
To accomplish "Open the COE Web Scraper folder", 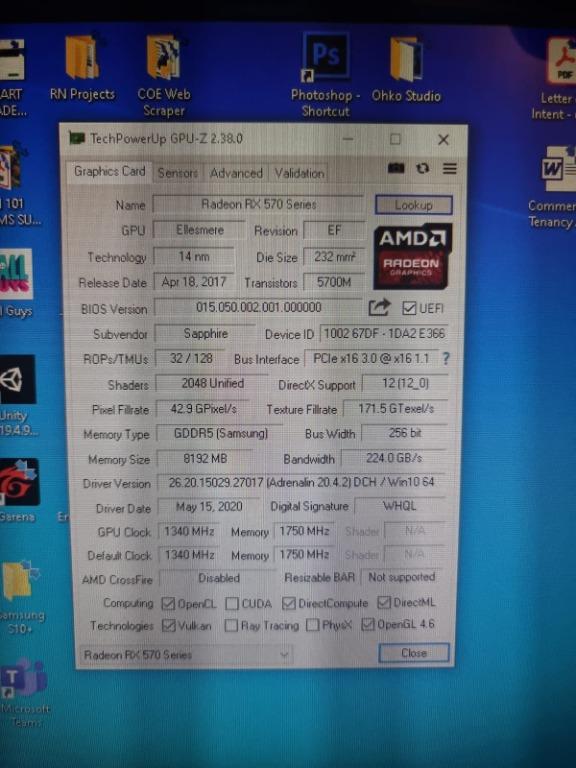I will coord(164,76).
